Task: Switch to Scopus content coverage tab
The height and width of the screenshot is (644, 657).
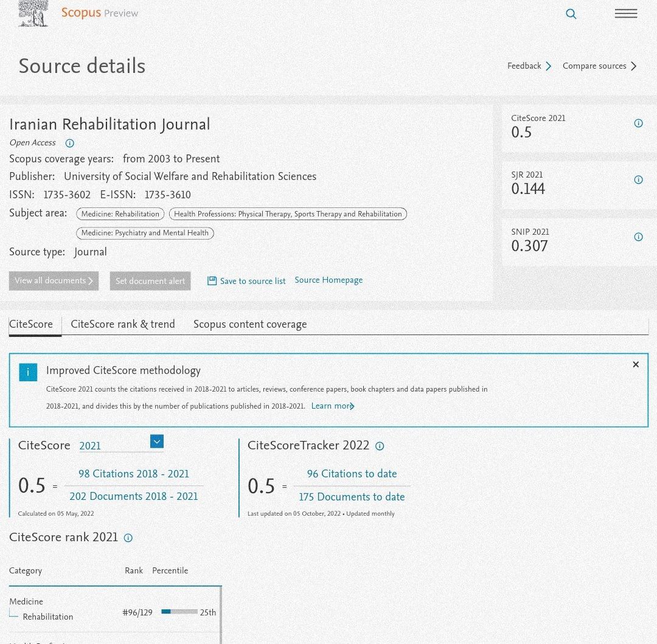Action: point(250,324)
